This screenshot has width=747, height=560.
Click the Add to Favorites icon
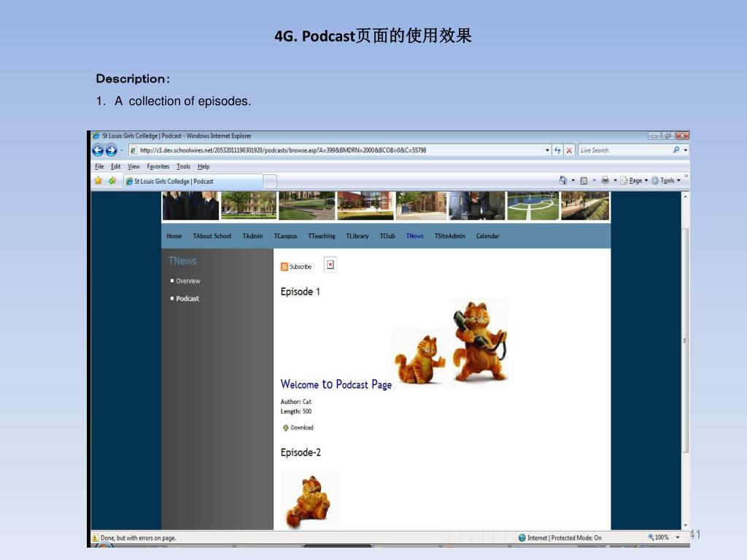tap(112, 181)
